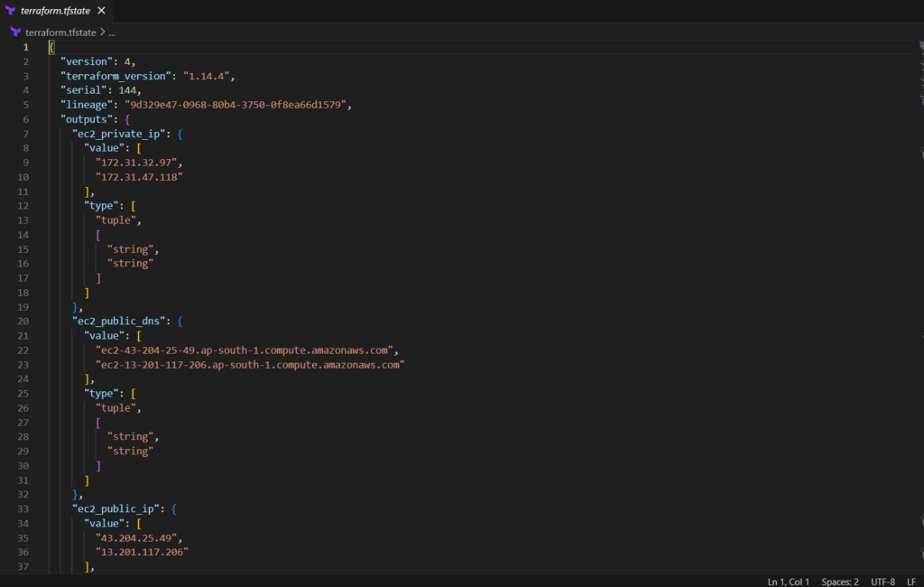The width and height of the screenshot is (924, 587).
Task: Select the terraform.tfstate editor tab
Action: pyautogui.click(x=54, y=11)
